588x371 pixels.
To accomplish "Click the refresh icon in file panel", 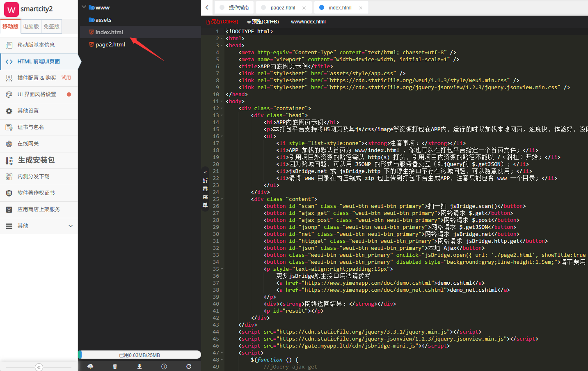I will (x=189, y=366).
